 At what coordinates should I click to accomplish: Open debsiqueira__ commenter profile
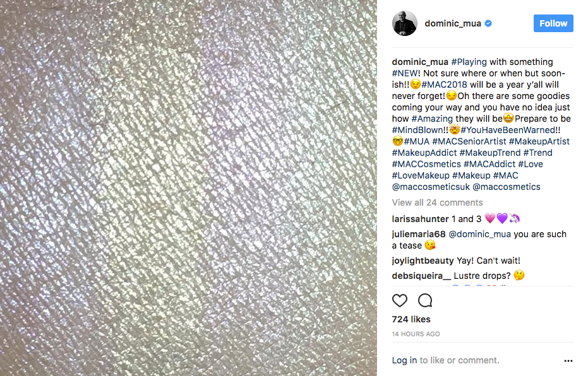coord(421,276)
